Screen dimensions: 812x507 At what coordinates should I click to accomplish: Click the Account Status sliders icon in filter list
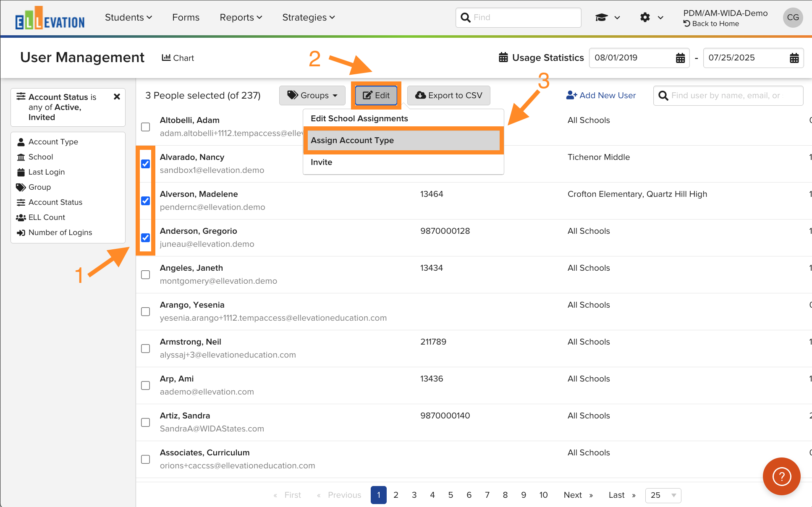pos(21,202)
